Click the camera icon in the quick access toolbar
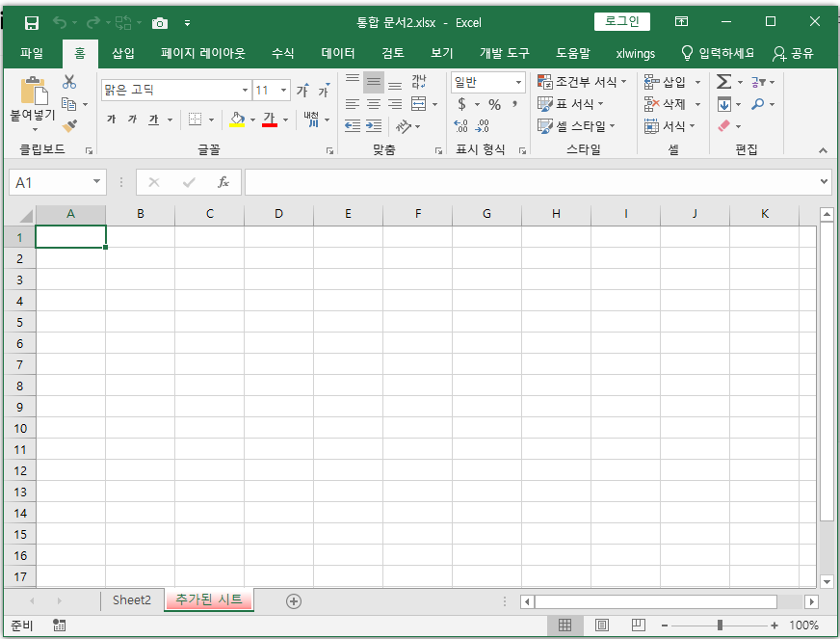The image size is (840, 639). click(x=160, y=23)
